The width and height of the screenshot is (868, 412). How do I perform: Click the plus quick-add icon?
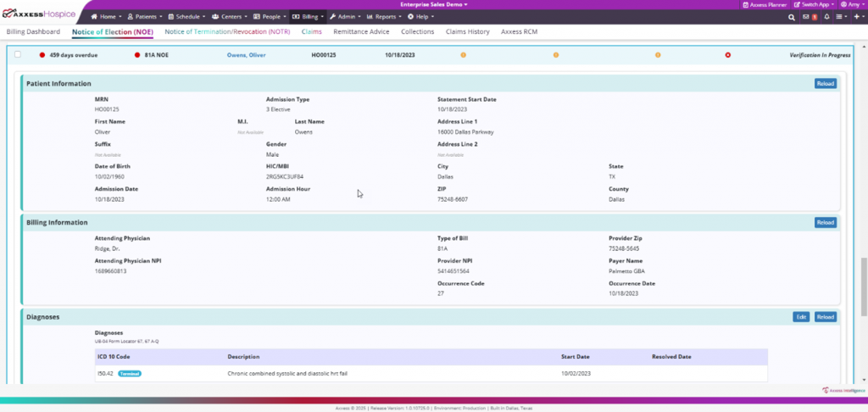pyautogui.click(x=856, y=17)
